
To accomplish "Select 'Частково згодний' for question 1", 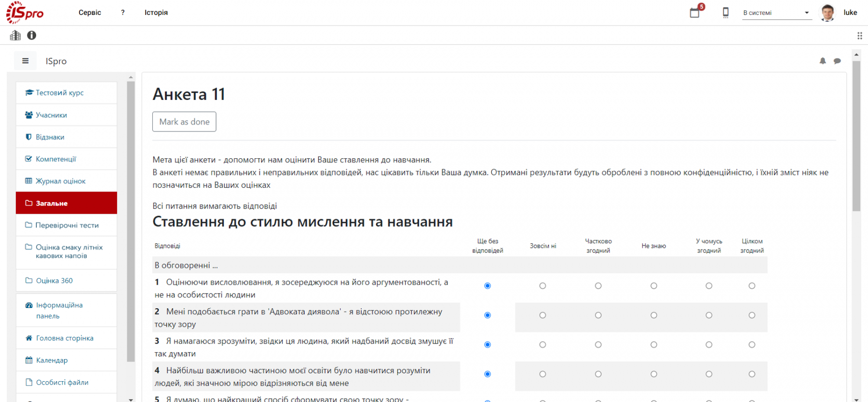I will coord(598,286).
